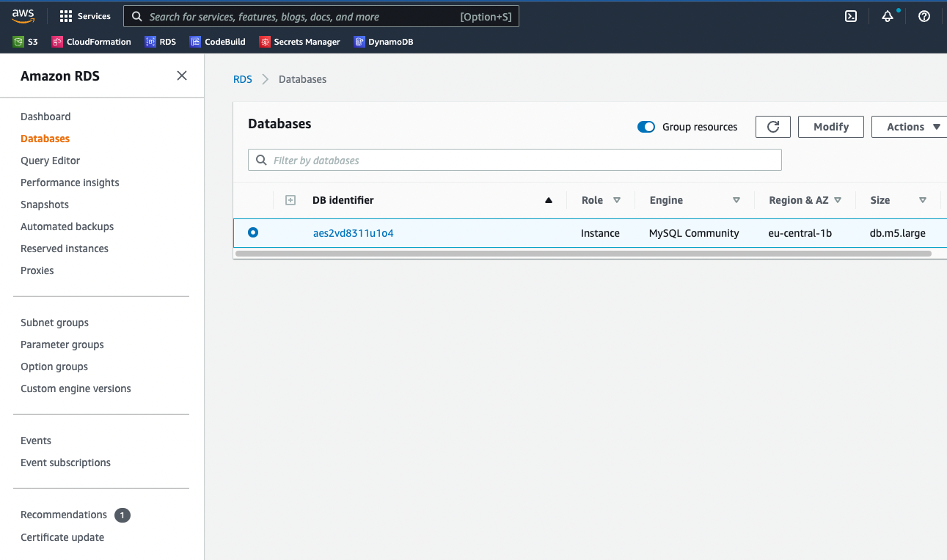
Task: Sort by the Size column
Action: click(x=923, y=200)
